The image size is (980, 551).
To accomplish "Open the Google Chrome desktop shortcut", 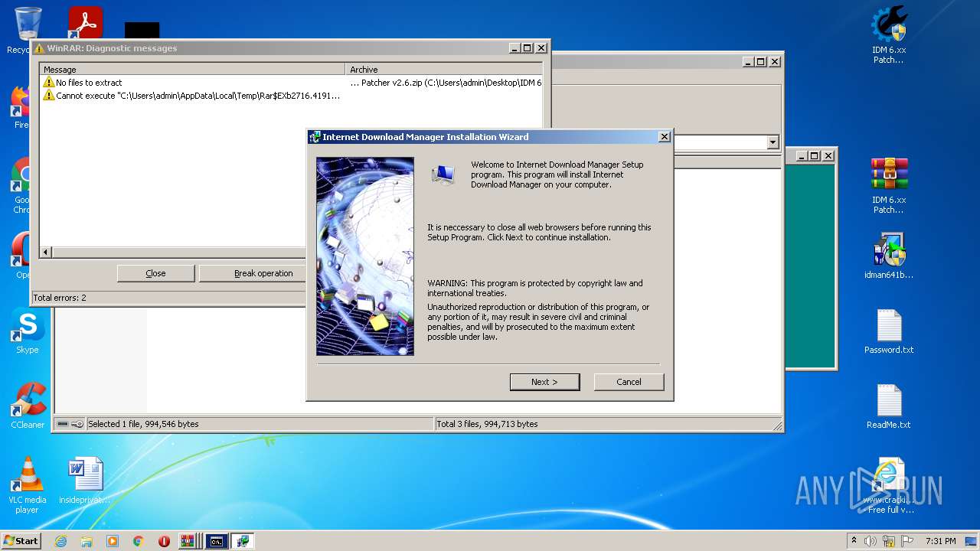I will [21, 186].
